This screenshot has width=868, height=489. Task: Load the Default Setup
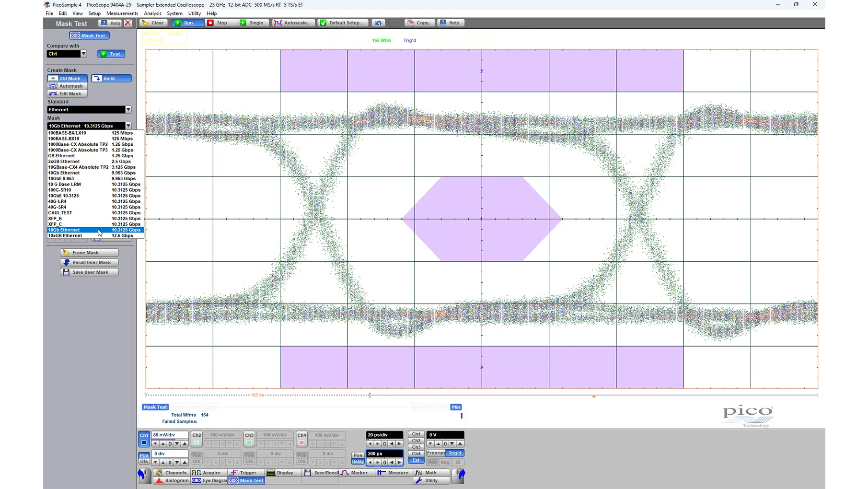click(342, 23)
